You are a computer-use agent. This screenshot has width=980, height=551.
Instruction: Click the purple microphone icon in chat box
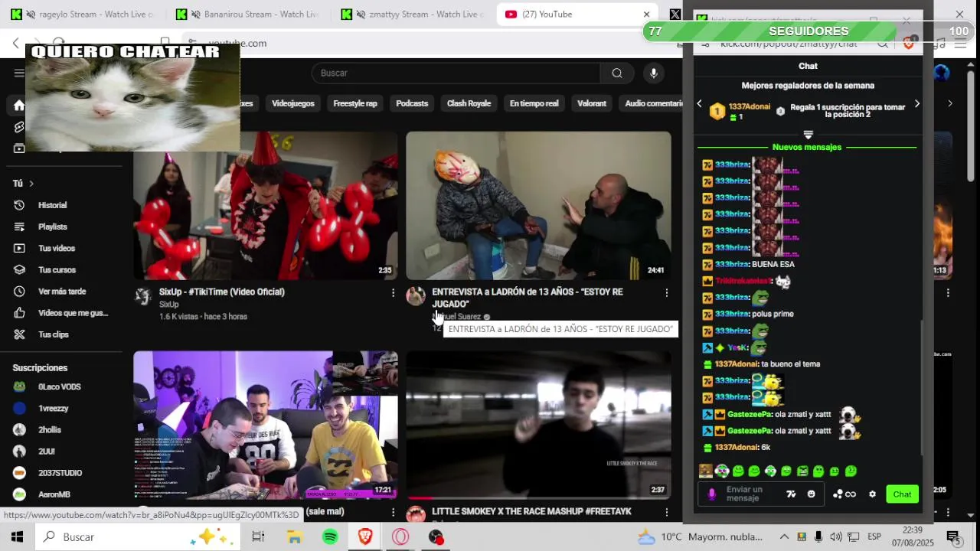tap(711, 494)
